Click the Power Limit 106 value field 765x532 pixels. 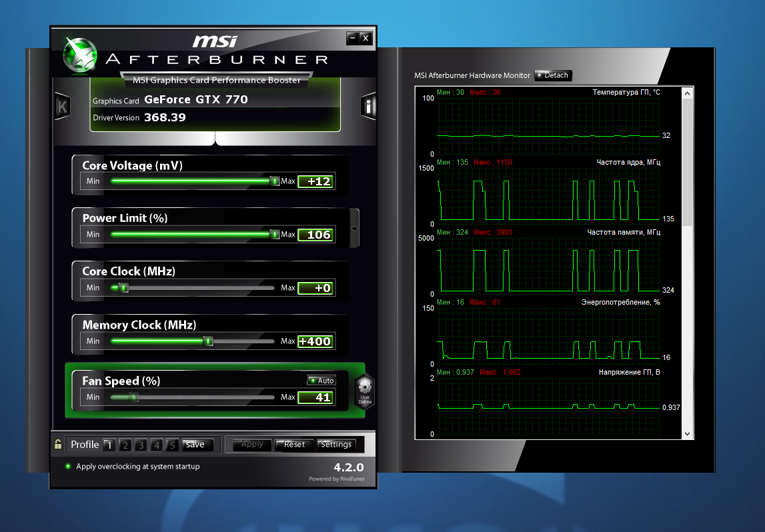tap(315, 235)
